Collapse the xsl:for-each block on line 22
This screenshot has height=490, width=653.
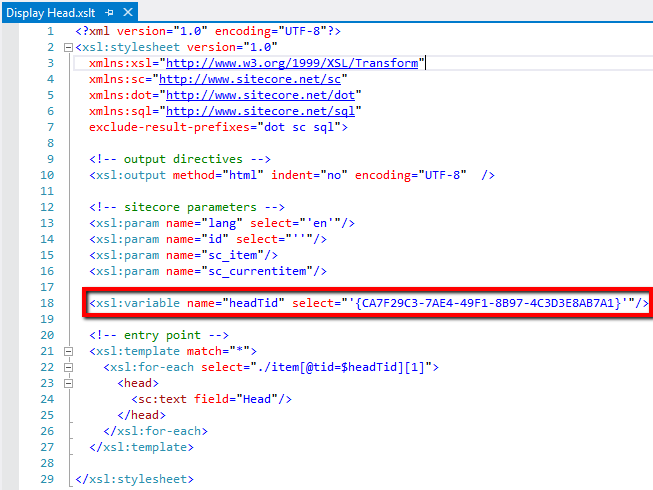tap(68, 368)
